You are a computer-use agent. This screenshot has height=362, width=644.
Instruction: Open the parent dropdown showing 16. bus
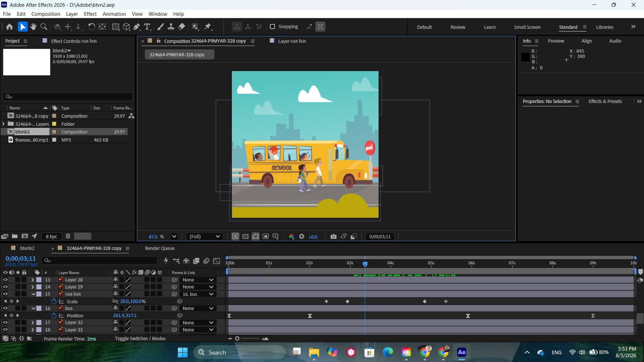click(197, 294)
